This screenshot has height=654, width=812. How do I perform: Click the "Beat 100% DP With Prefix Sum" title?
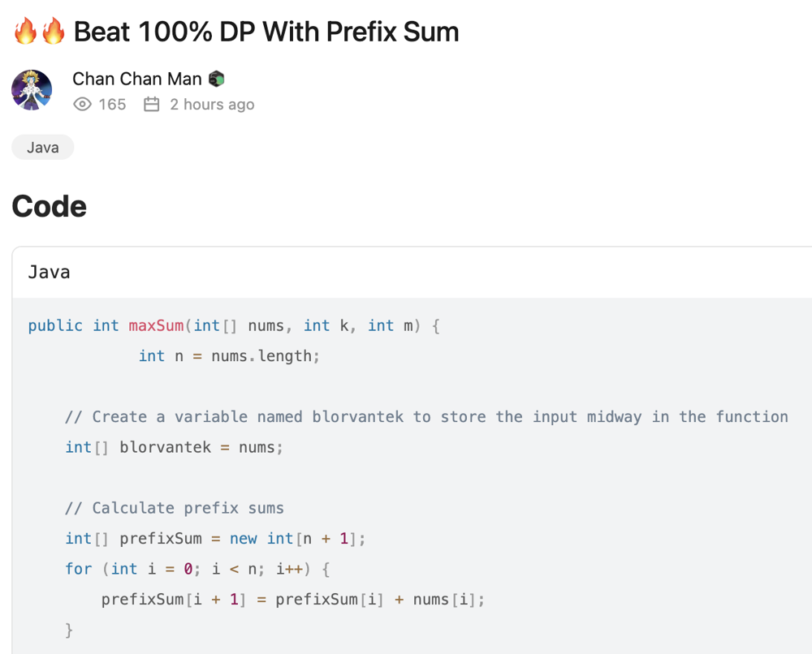(266, 32)
